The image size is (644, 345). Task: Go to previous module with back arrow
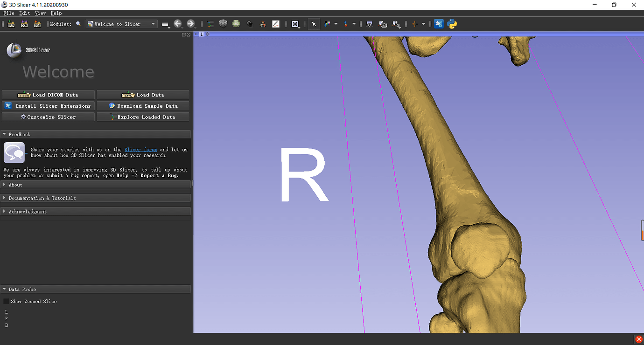(178, 24)
